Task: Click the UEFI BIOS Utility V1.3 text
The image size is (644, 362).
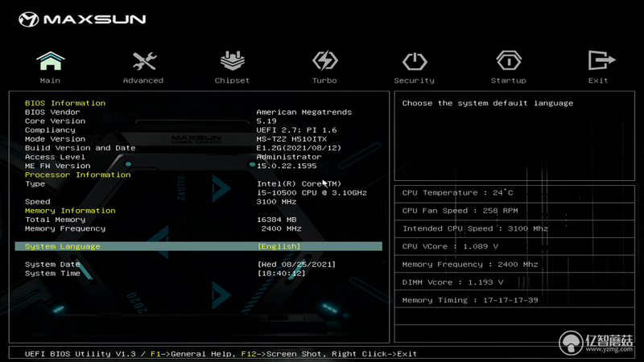Action: 80,354
